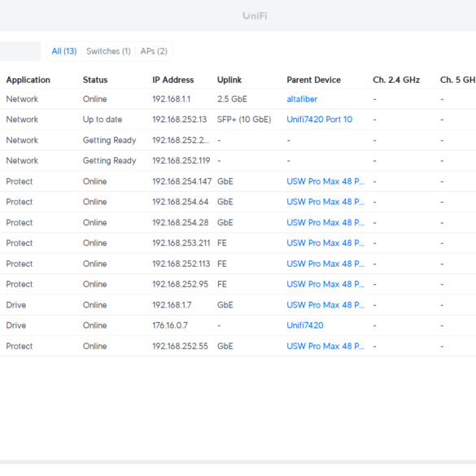Select the Drive row with IP 176.16.0.7
Screen dimensions: 476x476
click(x=238, y=325)
